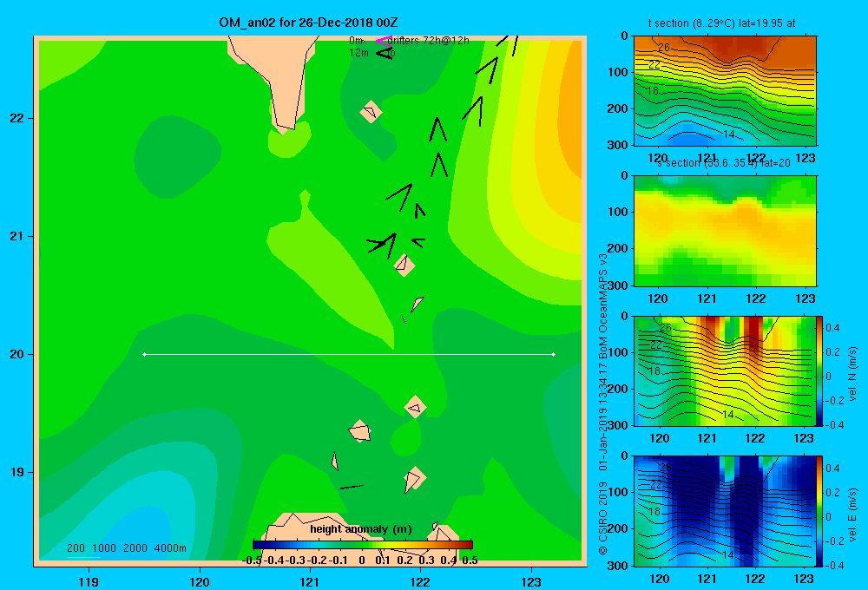Click the "14" contour label in t section
The height and width of the screenshot is (590, 868).
pyautogui.click(x=728, y=134)
